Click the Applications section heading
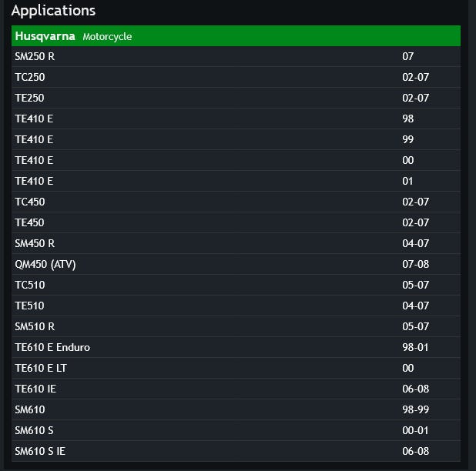The width and height of the screenshot is (476, 471). pos(53,11)
